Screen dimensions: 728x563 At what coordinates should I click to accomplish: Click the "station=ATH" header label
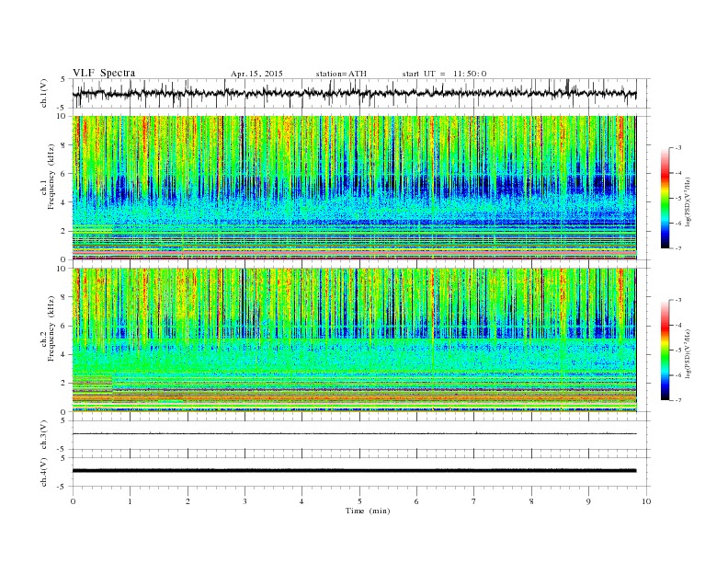(341, 74)
